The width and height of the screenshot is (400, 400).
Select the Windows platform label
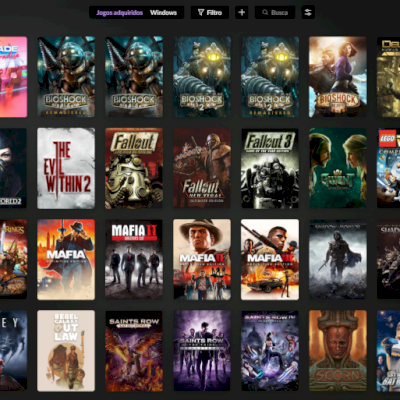coord(163,13)
